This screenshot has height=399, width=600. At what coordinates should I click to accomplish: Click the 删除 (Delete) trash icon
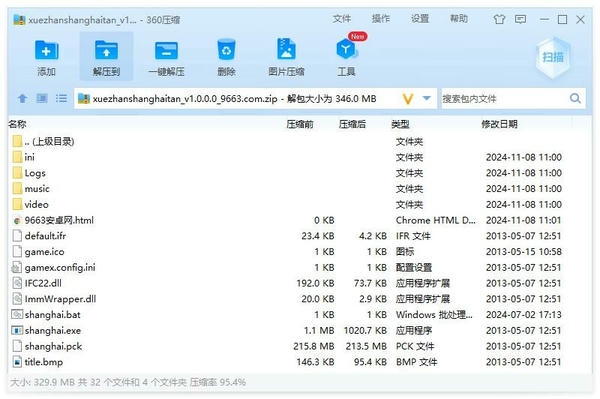226,57
